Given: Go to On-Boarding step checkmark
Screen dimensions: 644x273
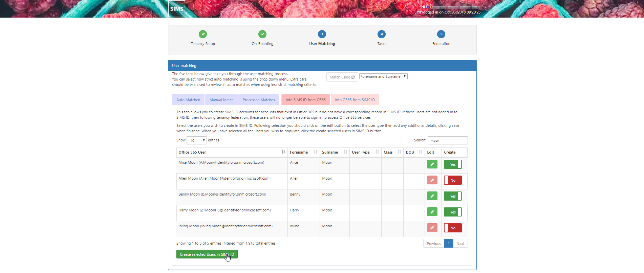Looking at the screenshot, I should (x=262, y=34).
